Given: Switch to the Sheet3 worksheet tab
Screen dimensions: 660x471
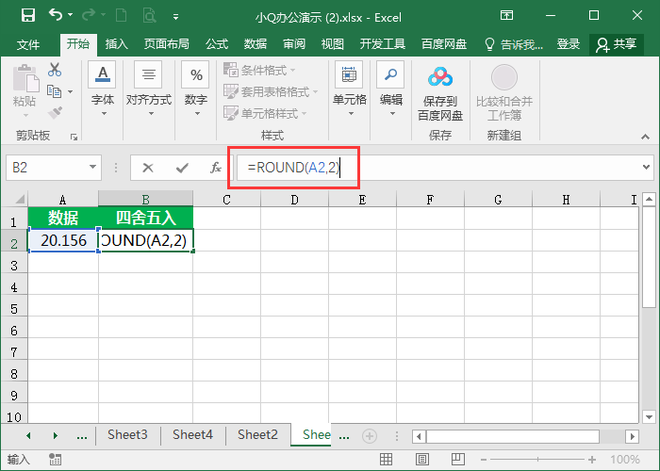Looking at the screenshot, I should click(x=127, y=435).
